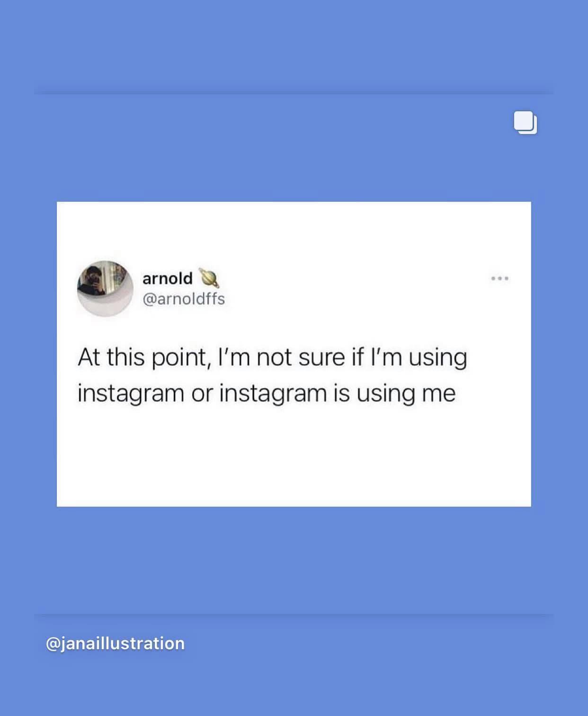588x716 pixels.
Task: Click the Saturn planet emoji beside arnold
Action: click(x=208, y=278)
